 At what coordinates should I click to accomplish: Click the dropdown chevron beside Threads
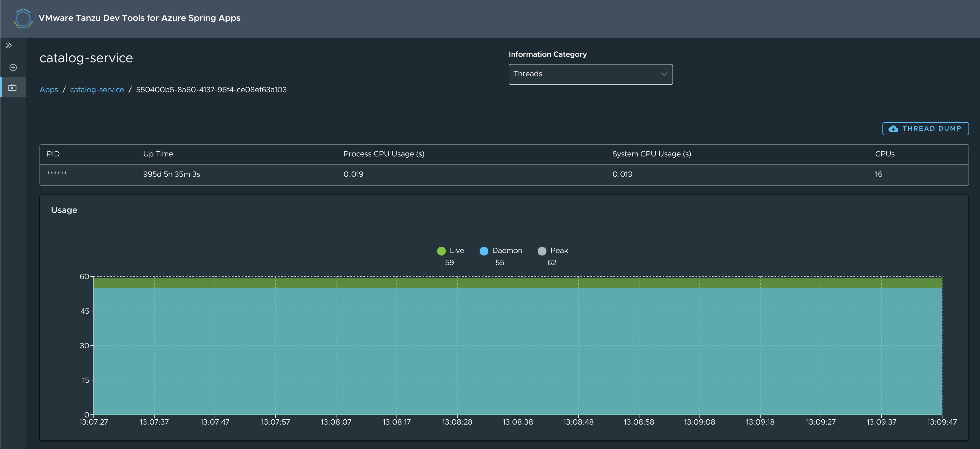coord(664,74)
